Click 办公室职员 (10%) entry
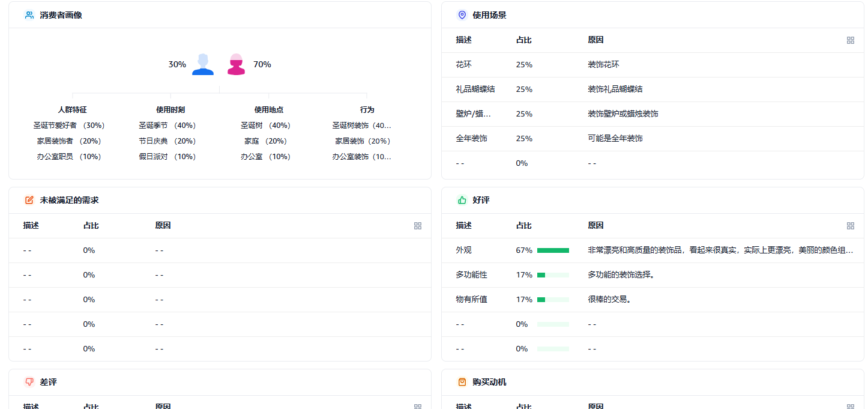The height and width of the screenshot is (409, 868). [69, 157]
